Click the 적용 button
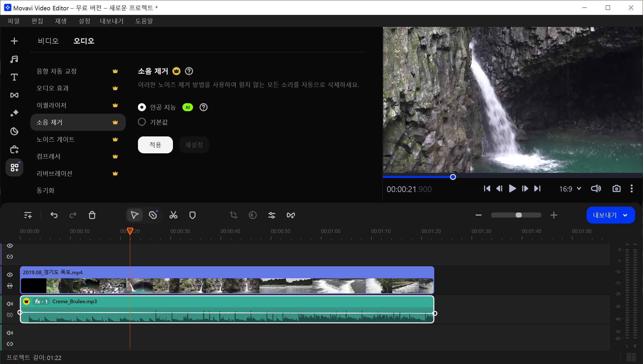 (x=155, y=145)
